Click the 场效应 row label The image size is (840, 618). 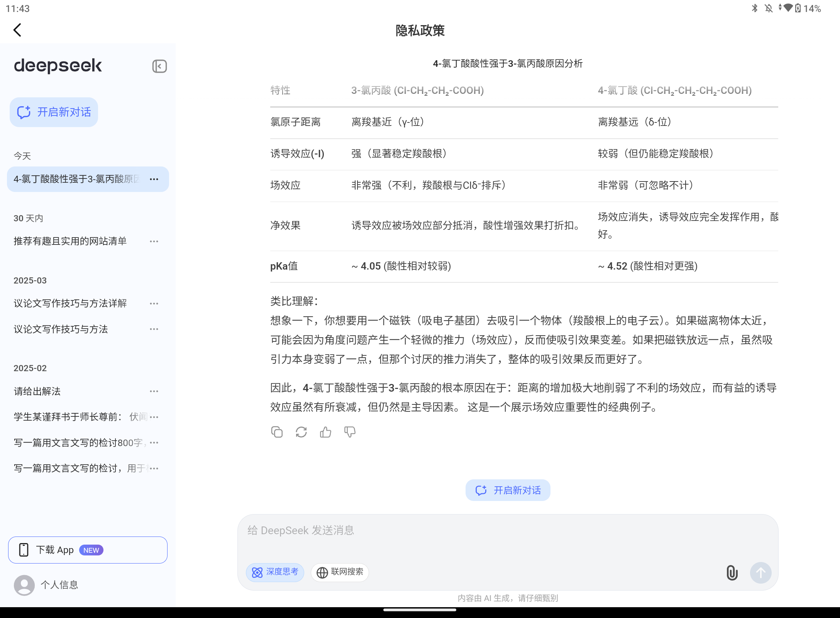tap(285, 185)
